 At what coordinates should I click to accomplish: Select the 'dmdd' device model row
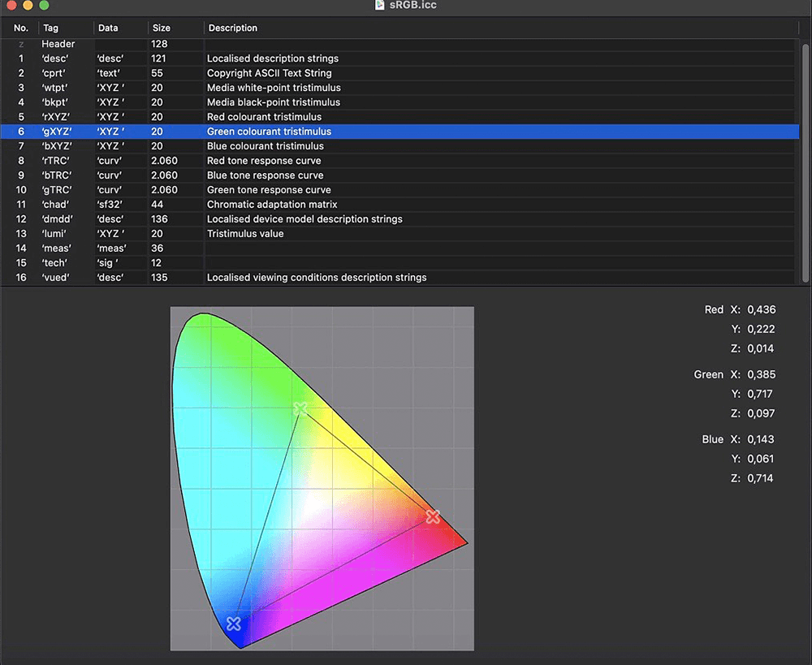pos(400,219)
